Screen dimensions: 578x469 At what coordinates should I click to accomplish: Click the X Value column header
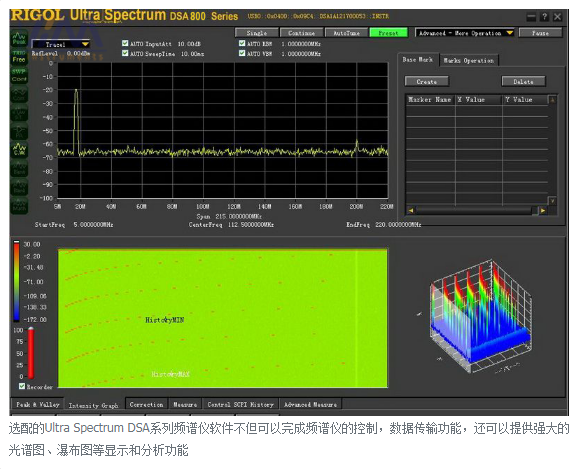pyautogui.click(x=478, y=100)
